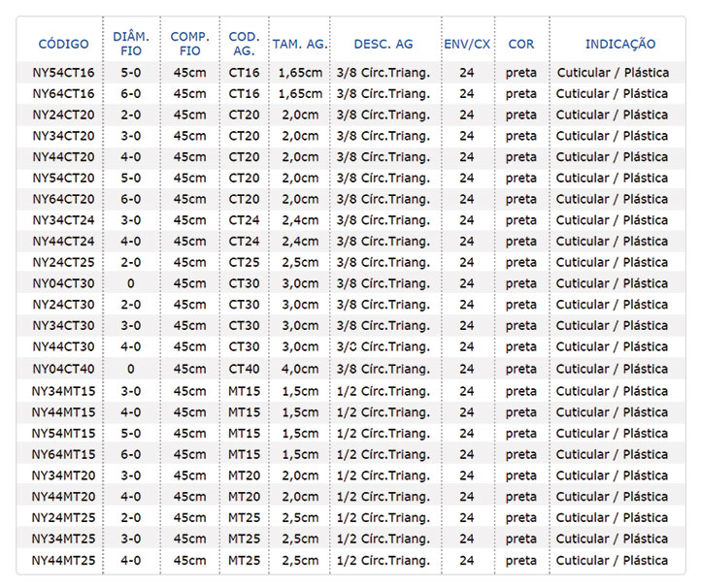Click the CÓDIGO column header

pyautogui.click(x=63, y=44)
